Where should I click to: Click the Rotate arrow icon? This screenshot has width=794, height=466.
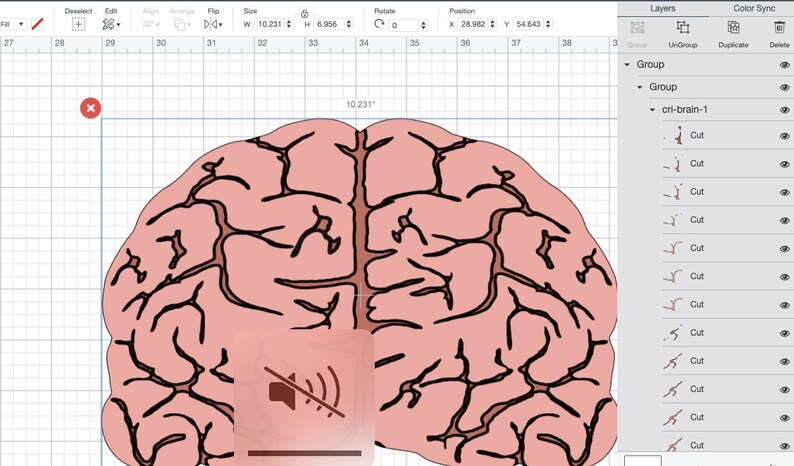point(378,24)
